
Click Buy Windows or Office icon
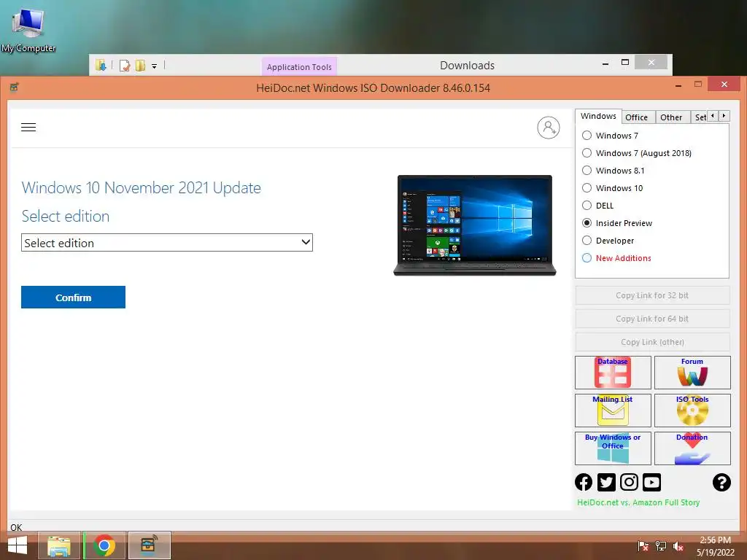[x=613, y=448]
